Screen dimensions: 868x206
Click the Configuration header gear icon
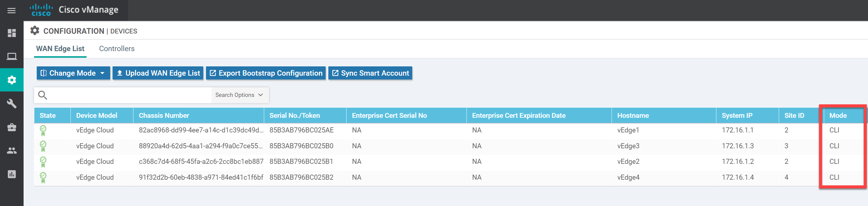tap(35, 31)
